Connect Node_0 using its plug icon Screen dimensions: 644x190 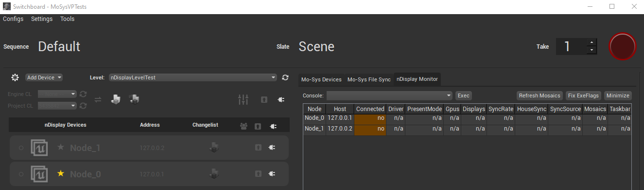point(272,174)
